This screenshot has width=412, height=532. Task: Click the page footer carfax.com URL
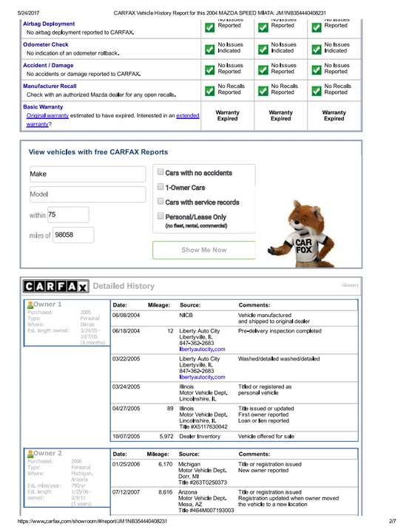tap(92, 521)
